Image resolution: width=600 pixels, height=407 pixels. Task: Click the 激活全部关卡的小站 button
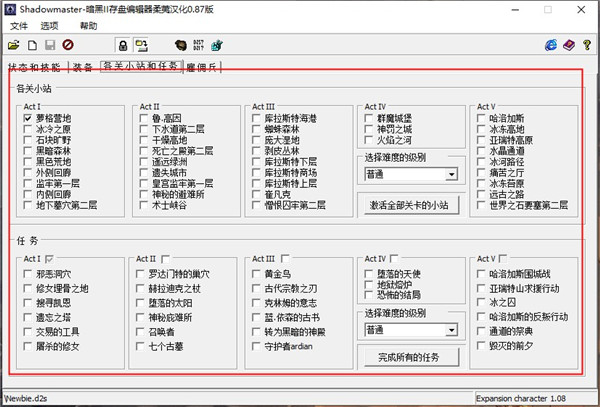click(411, 205)
